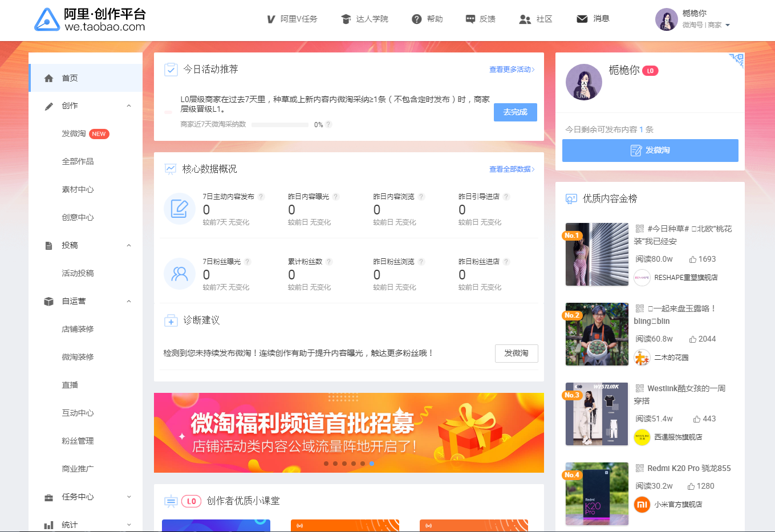775x532 pixels.
Task: Click the graduation cap icon for 达人学院
Action: click(346, 19)
